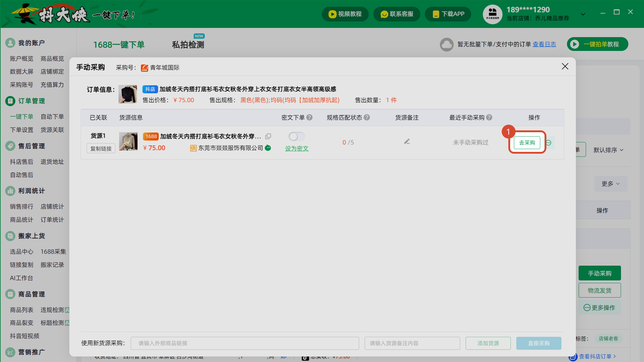The image size is (644, 362).
Task: Open 搬家上货 sidebar section
Action: (25, 236)
